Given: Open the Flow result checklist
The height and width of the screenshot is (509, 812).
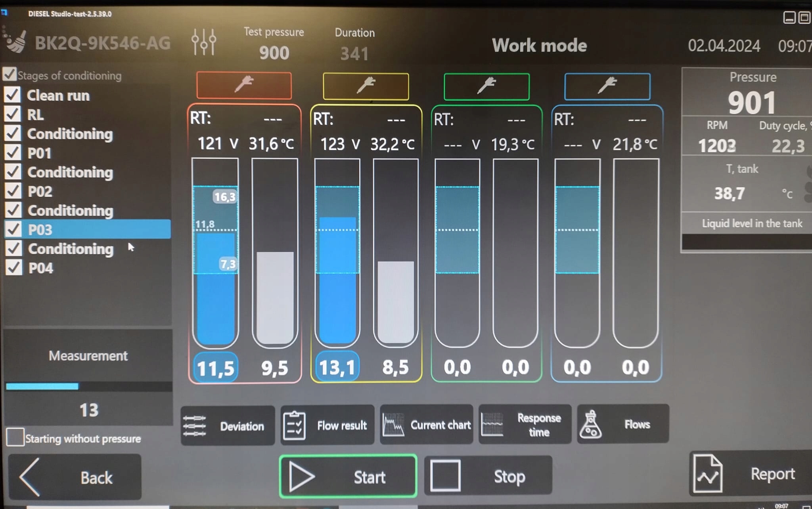Looking at the screenshot, I should pyautogui.click(x=327, y=425).
